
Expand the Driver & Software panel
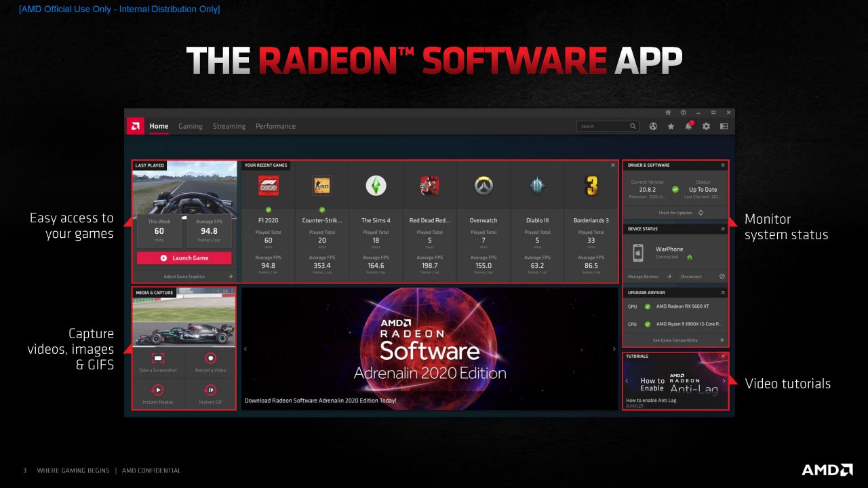click(x=723, y=165)
